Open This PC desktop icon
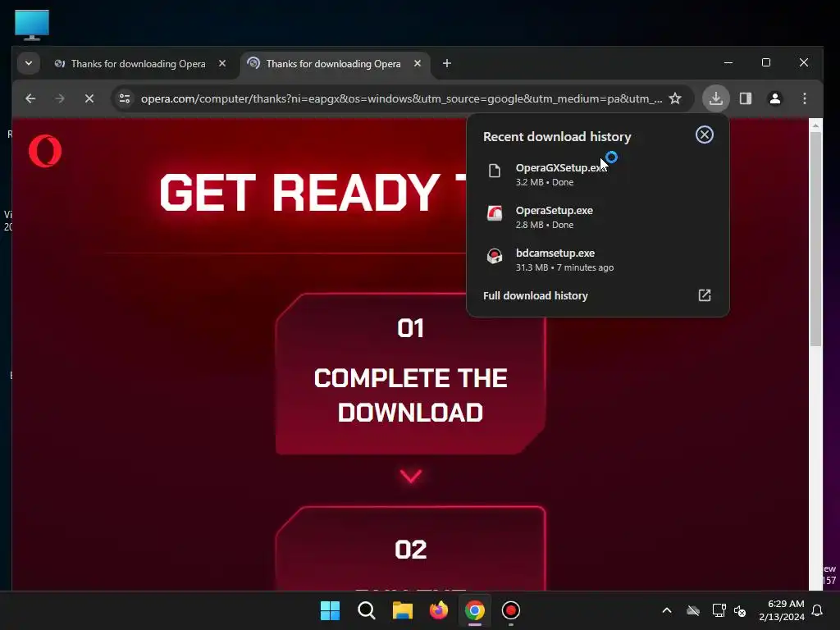This screenshot has height=630, width=840. [32, 25]
